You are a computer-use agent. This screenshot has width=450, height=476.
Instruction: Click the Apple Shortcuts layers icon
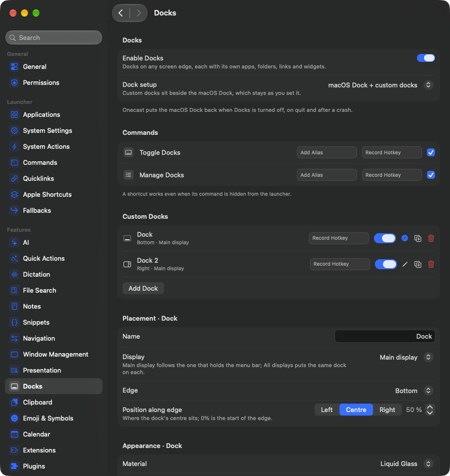coord(14,195)
